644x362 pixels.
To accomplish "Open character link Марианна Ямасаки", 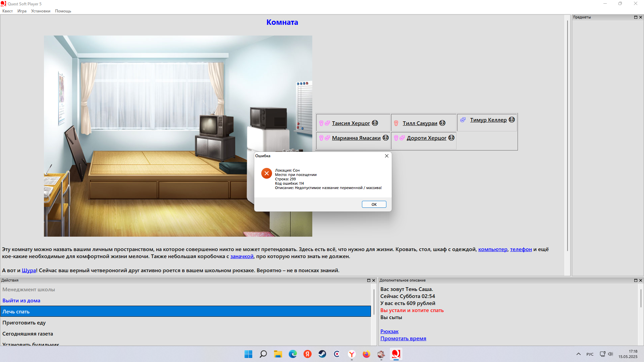I will [x=356, y=138].
